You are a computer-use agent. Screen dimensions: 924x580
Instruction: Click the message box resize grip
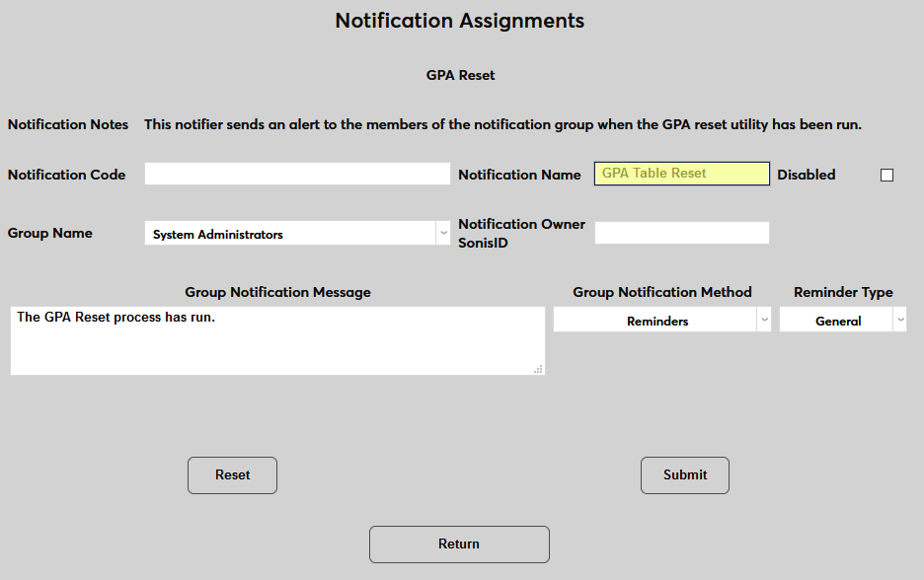tap(538, 369)
